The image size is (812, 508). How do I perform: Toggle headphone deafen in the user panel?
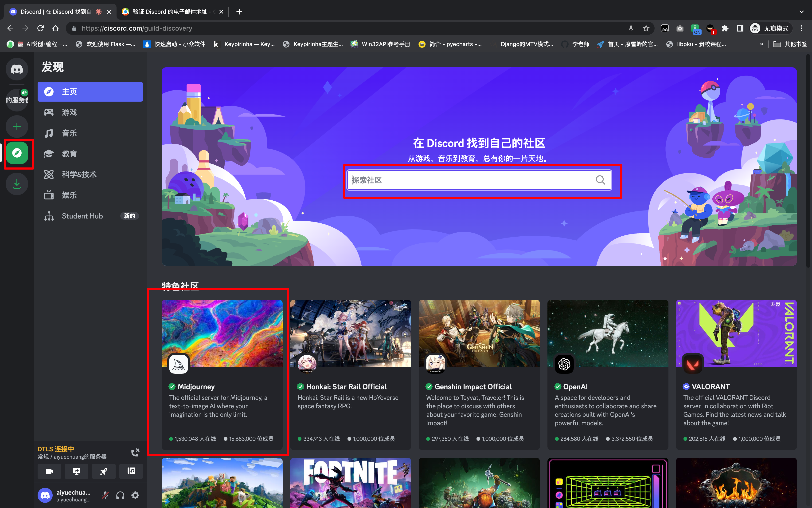120,495
